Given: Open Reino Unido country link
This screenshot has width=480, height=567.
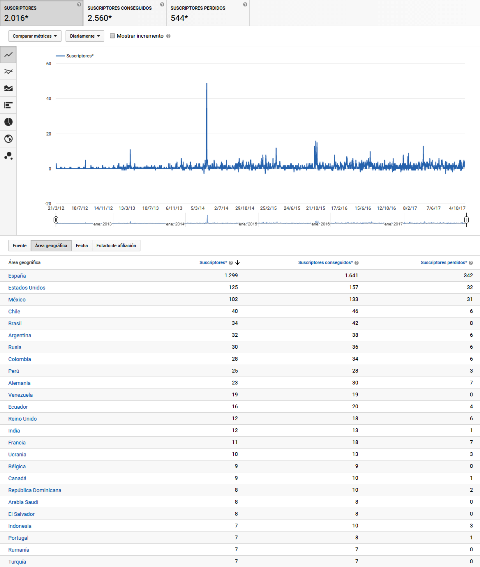Looking at the screenshot, I should point(22,419).
